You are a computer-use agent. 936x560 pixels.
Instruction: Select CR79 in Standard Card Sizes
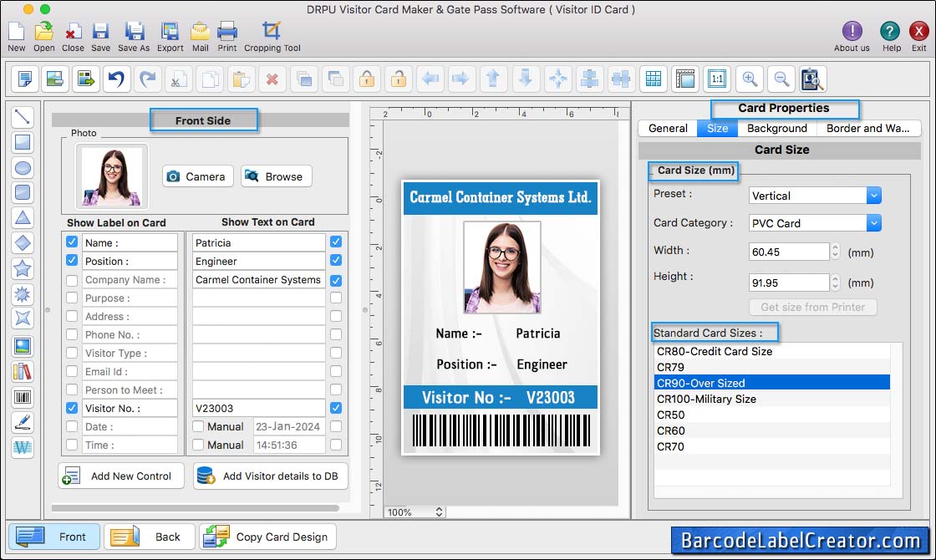pos(772,367)
